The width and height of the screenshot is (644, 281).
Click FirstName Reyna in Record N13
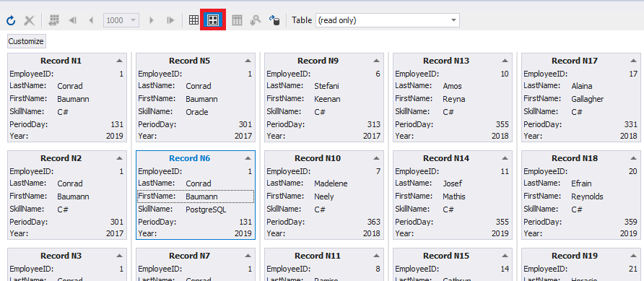point(453,99)
